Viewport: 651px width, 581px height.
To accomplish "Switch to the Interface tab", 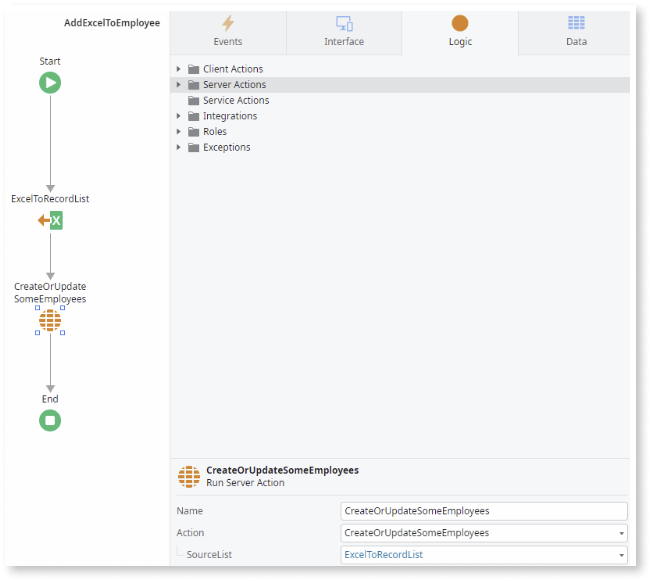I will (344, 32).
